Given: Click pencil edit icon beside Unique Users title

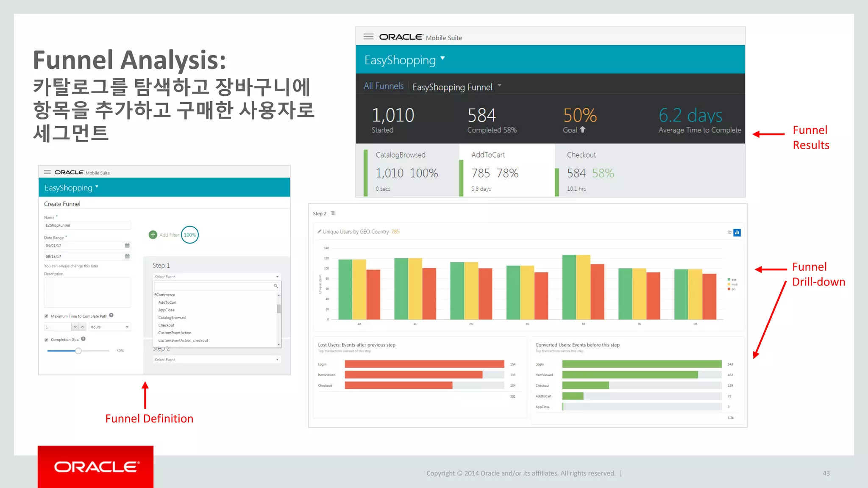Looking at the screenshot, I should [x=319, y=232].
